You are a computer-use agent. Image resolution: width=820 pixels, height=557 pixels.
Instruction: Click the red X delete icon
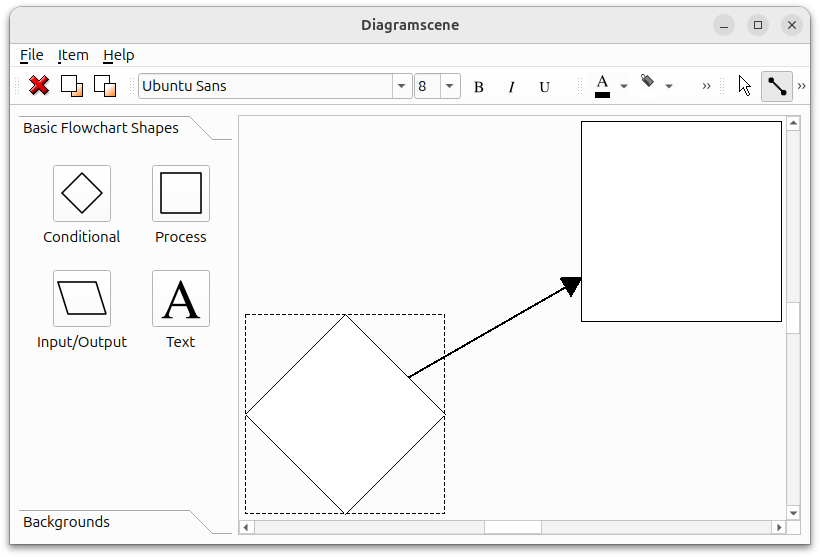(39, 86)
